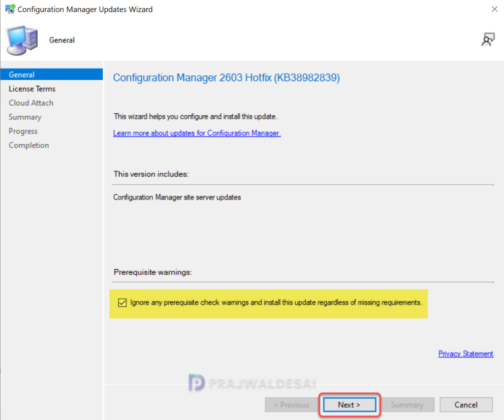504x420 pixels.
Task: Click This version includes heading
Action: click(151, 174)
